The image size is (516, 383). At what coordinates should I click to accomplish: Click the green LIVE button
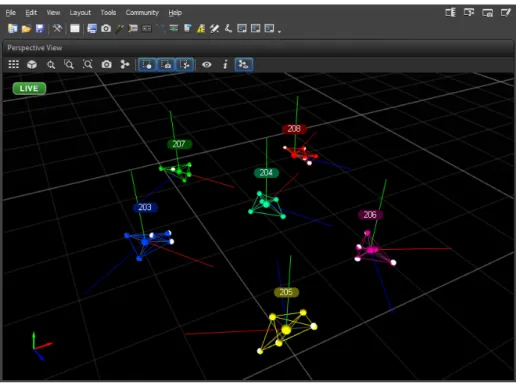29,88
